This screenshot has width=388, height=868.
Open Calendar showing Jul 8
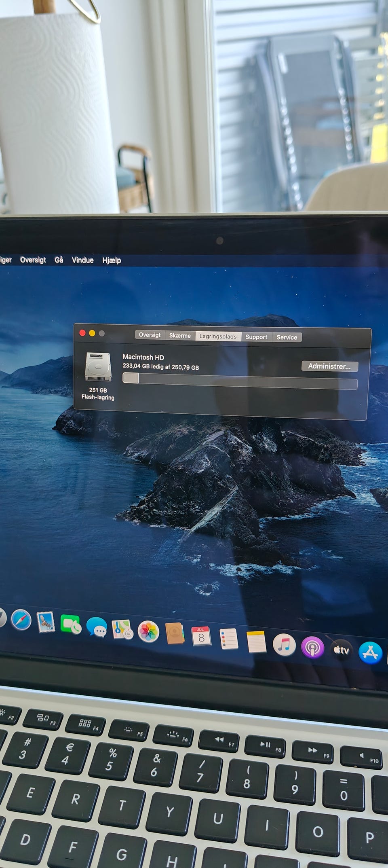(201, 636)
